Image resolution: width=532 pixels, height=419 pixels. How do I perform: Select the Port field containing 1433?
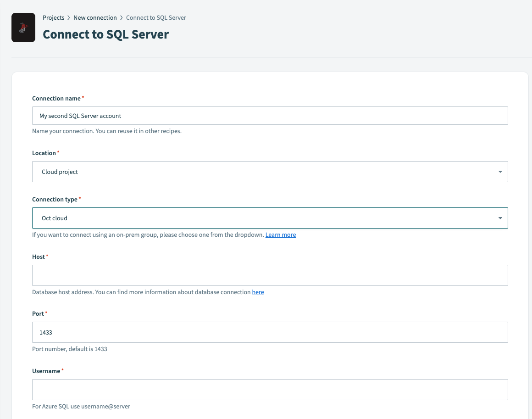click(270, 332)
